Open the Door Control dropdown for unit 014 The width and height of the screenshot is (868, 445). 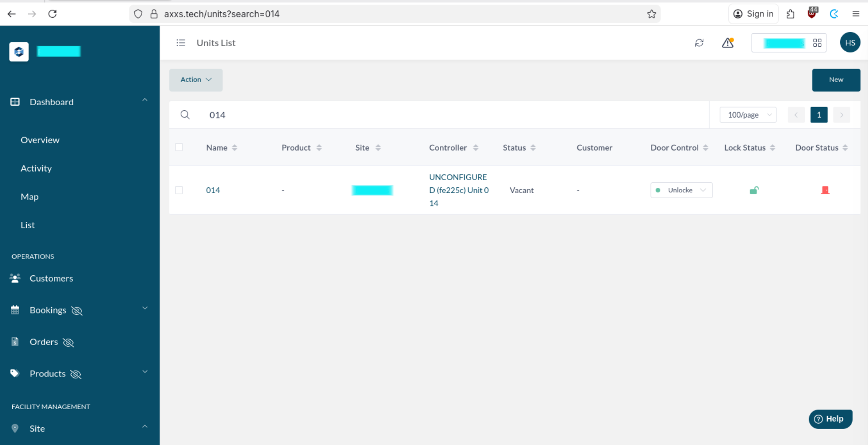click(681, 190)
